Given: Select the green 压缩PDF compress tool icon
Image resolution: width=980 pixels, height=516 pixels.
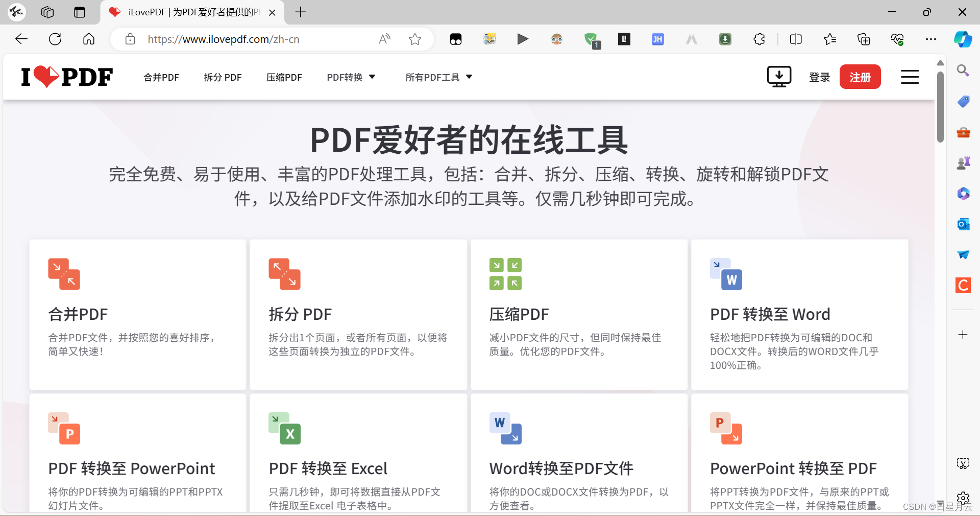Looking at the screenshot, I should [505, 274].
